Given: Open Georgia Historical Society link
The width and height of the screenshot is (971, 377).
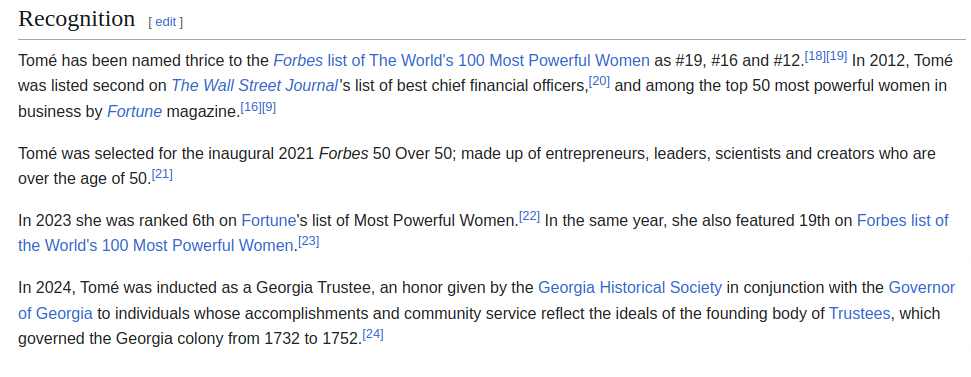Looking at the screenshot, I should coord(630,288).
